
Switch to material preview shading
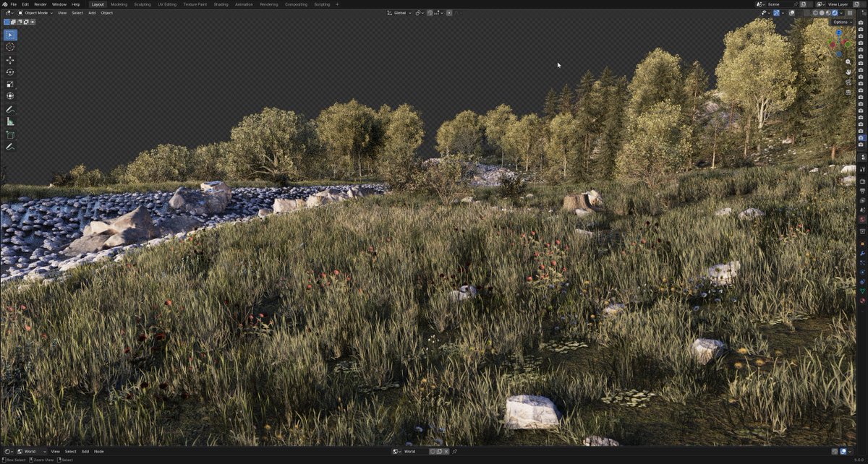tap(828, 13)
